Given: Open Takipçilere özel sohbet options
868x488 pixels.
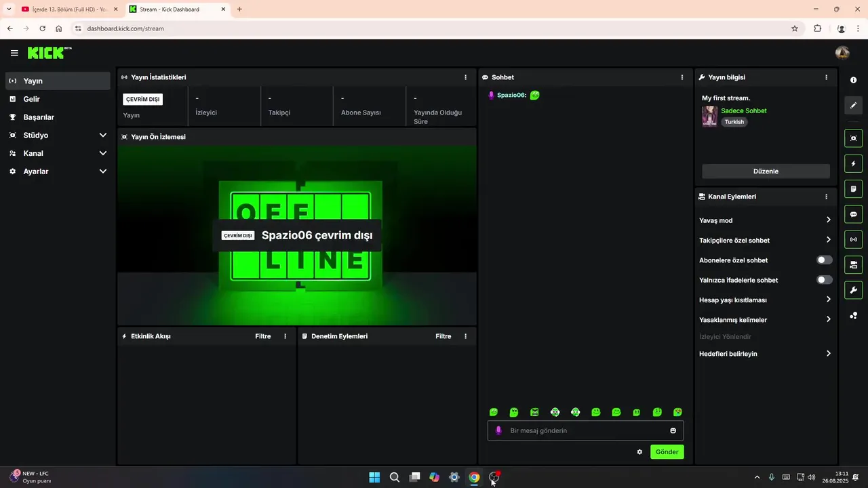Looking at the screenshot, I should point(765,240).
